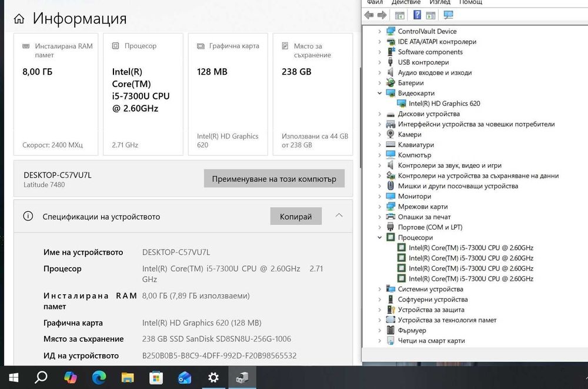Expand Клавиатури node
Viewport: 588px width, 389px height.
(x=379, y=145)
